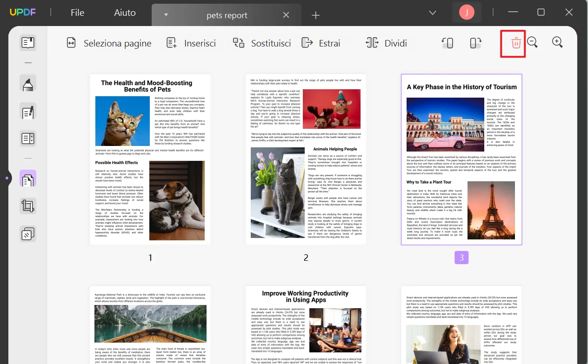Close the pets report tab

click(x=286, y=15)
